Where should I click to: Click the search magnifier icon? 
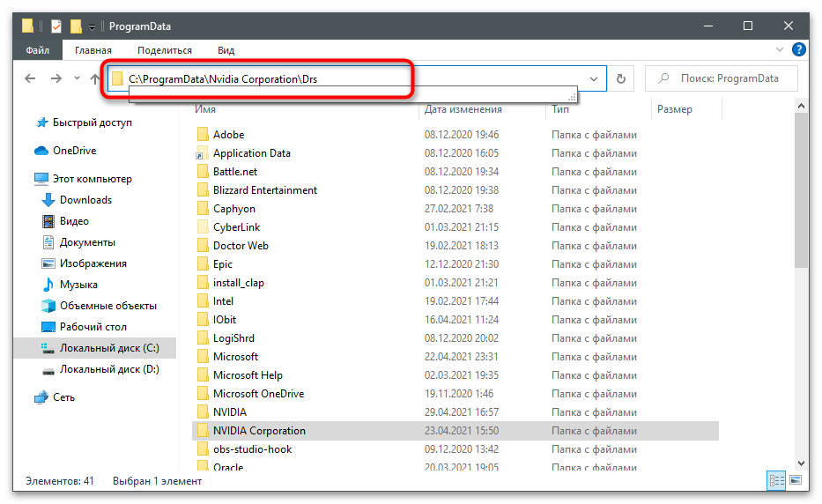coord(663,78)
